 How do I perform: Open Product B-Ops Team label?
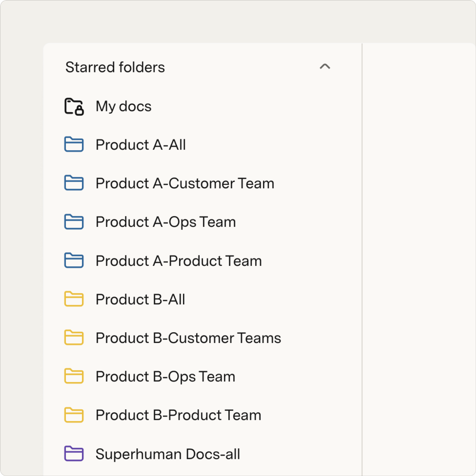(165, 377)
